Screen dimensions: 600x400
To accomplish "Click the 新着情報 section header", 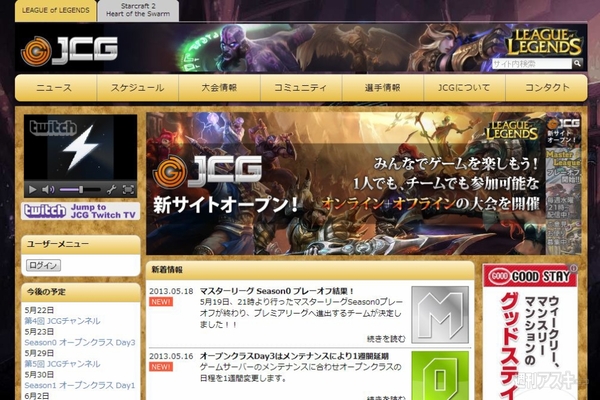I will 310,270.
